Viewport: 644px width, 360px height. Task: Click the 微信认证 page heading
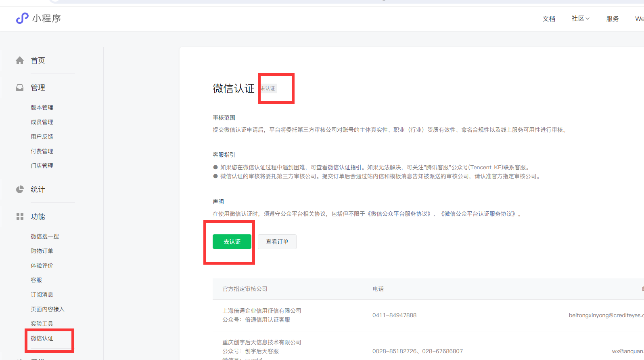(x=234, y=88)
